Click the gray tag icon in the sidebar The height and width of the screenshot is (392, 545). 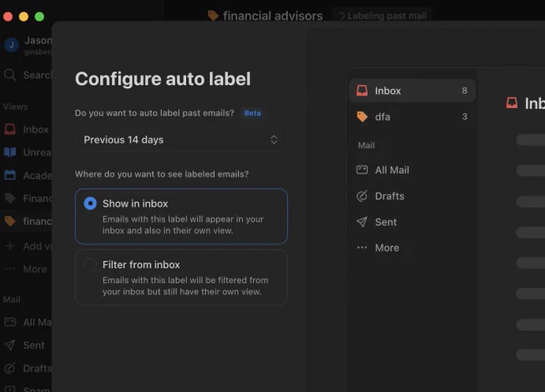click(x=10, y=199)
